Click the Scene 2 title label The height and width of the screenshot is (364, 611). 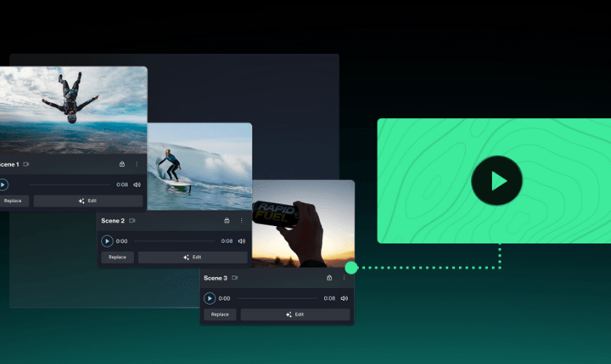113,221
